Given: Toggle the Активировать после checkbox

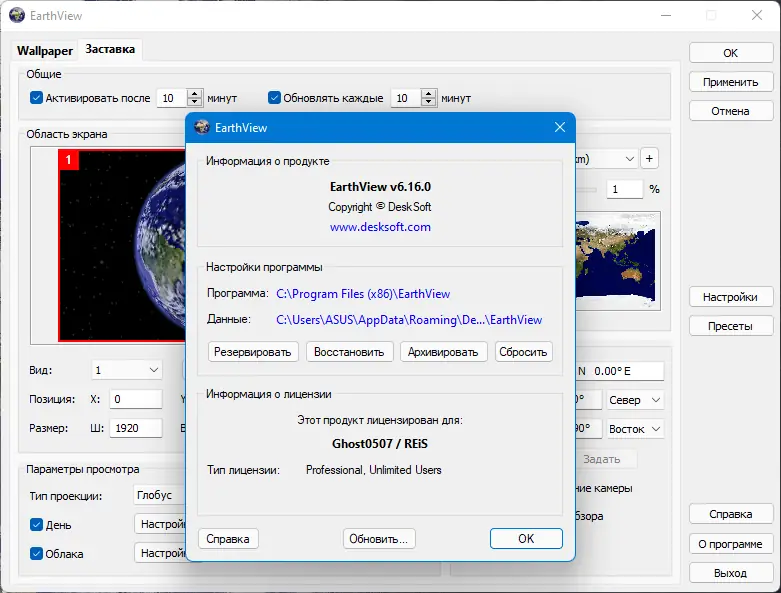Looking at the screenshot, I should pos(36,98).
